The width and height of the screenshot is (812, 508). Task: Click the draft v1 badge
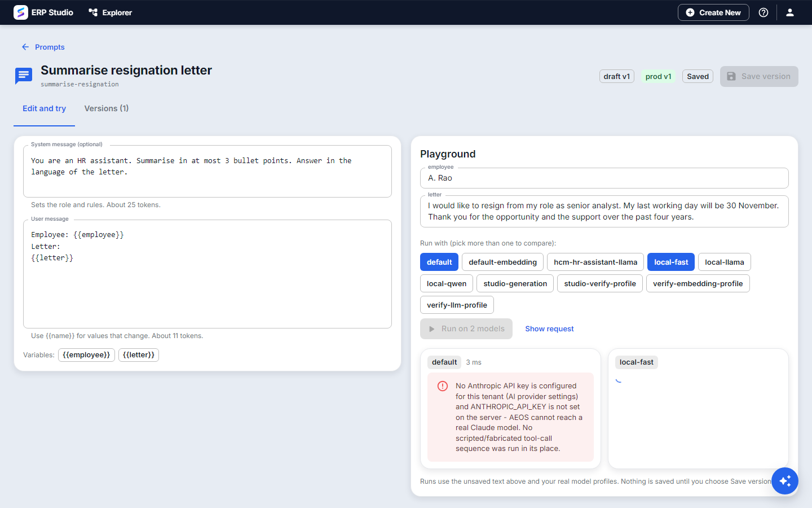pyautogui.click(x=617, y=76)
